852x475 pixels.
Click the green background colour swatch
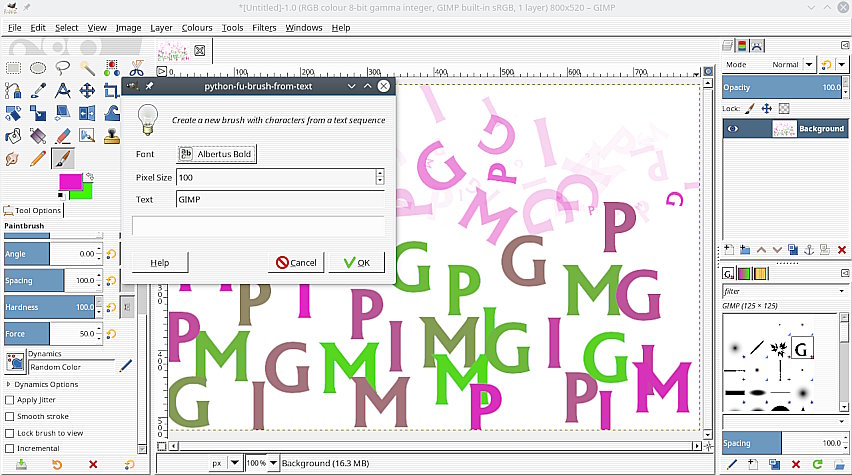point(87,192)
